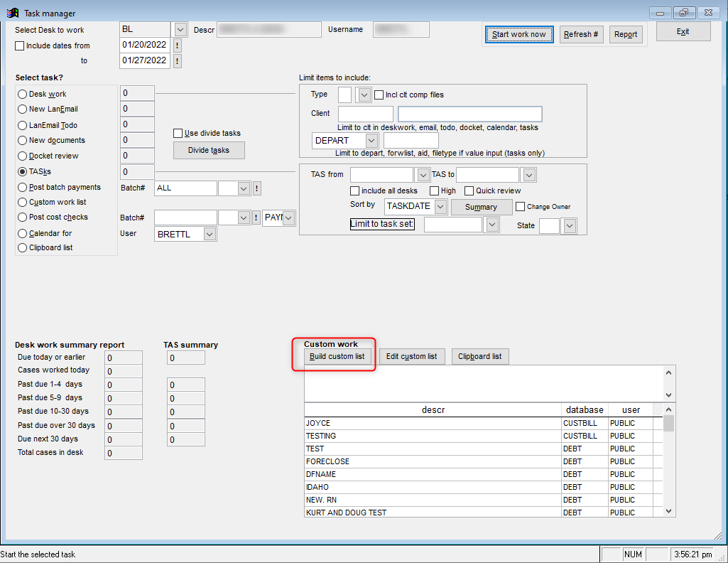Open the TAS to dropdown arrow

[x=529, y=175]
